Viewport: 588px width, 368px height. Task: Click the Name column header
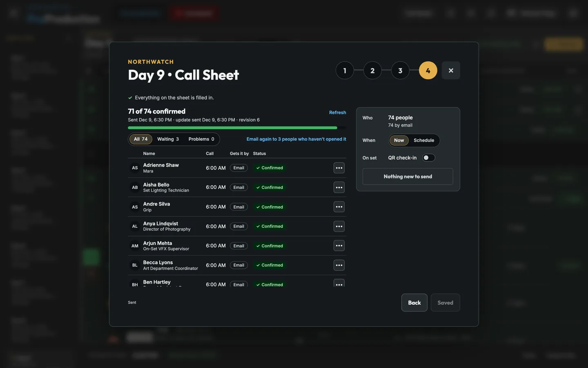[x=149, y=154]
